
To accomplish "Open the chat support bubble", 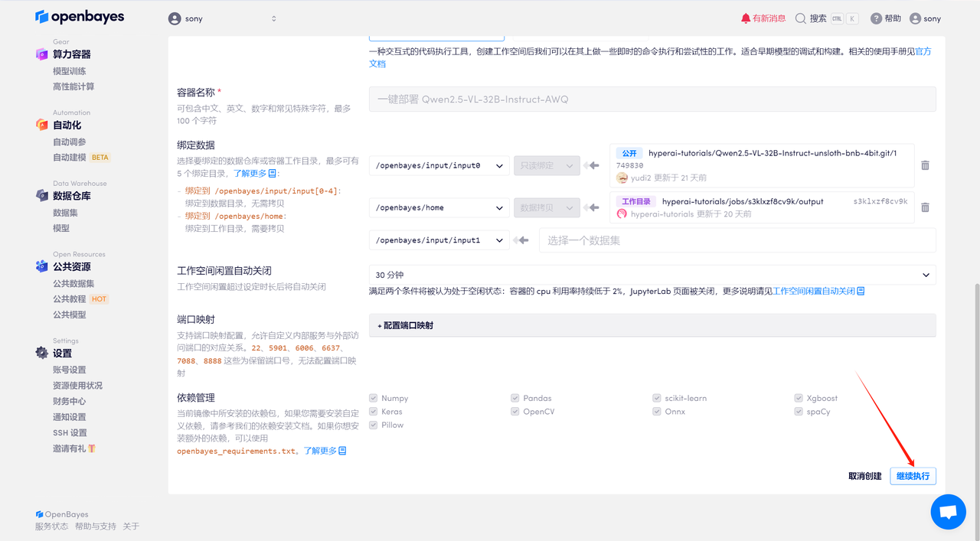I will [x=948, y=512].
